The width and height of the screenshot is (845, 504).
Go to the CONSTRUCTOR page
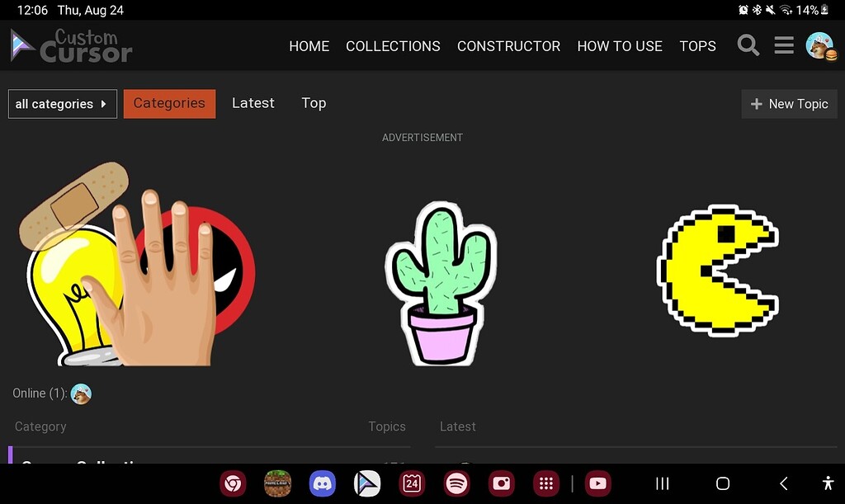tap(508, 46)
